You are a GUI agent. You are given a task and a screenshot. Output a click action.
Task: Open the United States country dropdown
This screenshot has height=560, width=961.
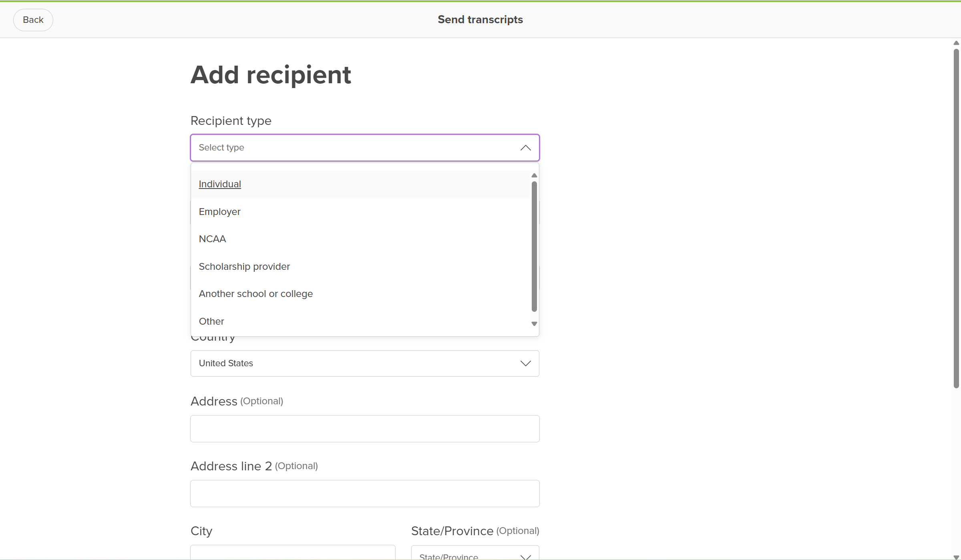[x=365, y=363]
